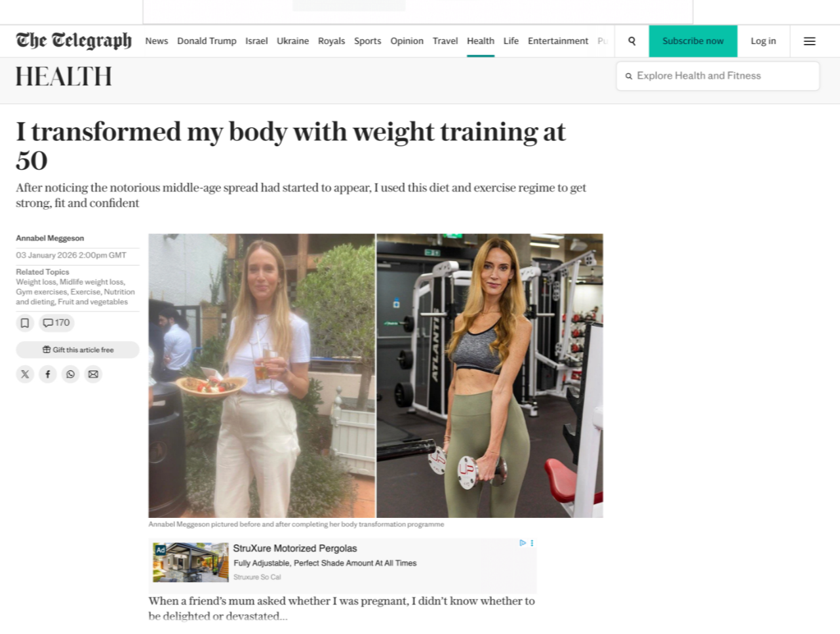Open the 170 comments bubble
The width and height of the screenshot is (840, 634).
pos(56,323)
